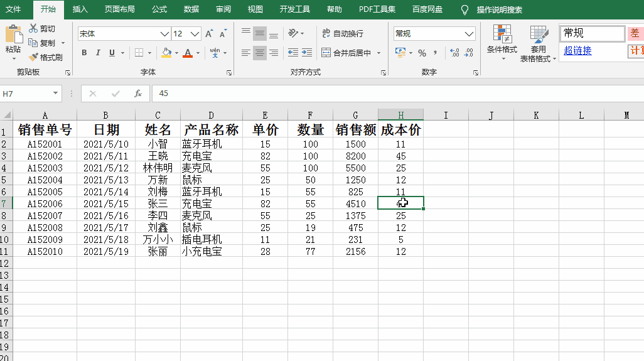Viewport: 644px width, 361px height.
Task: Click the increase font size icon
Action: [209, 34]
